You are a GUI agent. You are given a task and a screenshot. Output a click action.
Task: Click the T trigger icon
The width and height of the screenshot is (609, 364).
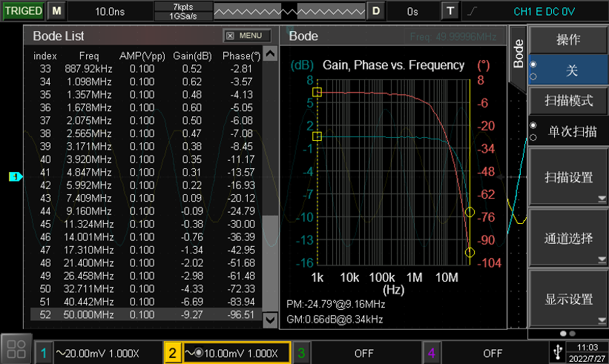pyautogui.click(x=451, y=11)
